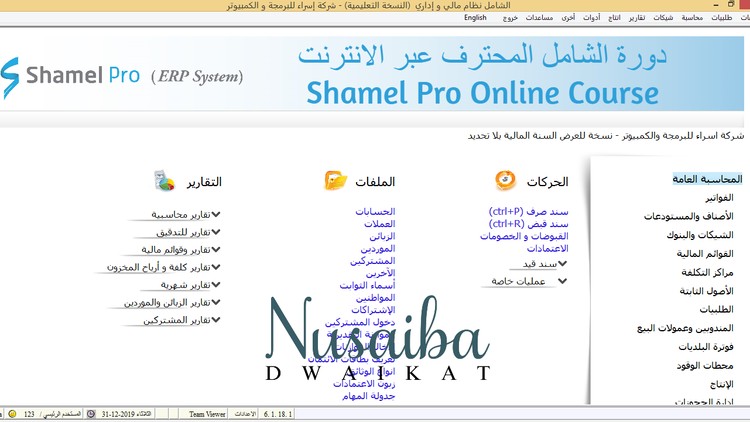Expand تقارير المشتركين reports group
The height and width of the screenshot is (422, 750).
pos(216,320)
